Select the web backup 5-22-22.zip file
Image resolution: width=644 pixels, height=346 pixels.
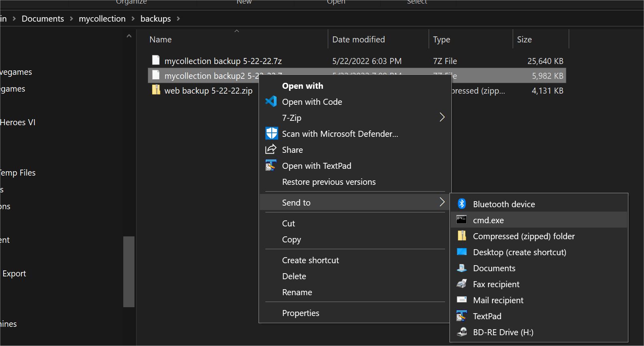coord(208,91)
